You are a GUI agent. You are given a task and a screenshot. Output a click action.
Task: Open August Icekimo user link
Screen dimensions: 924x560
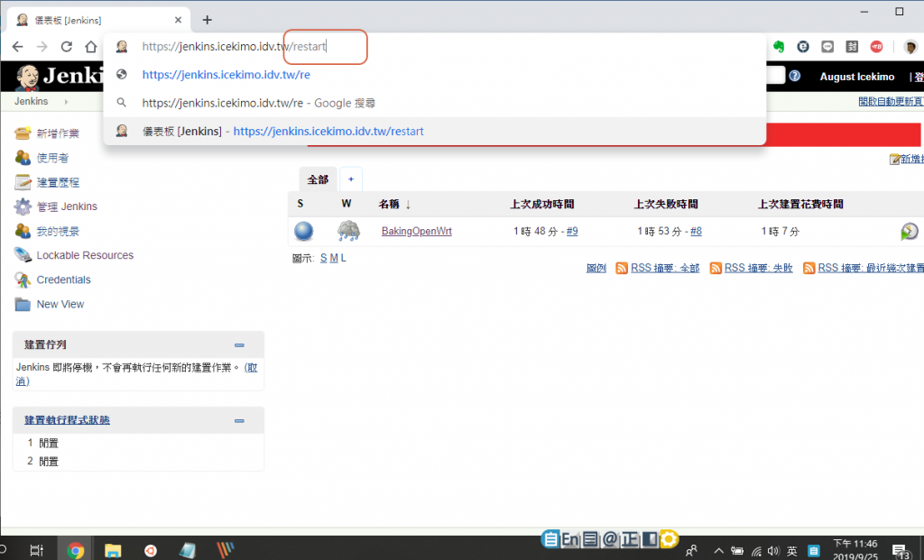click(x=857, y=77)
